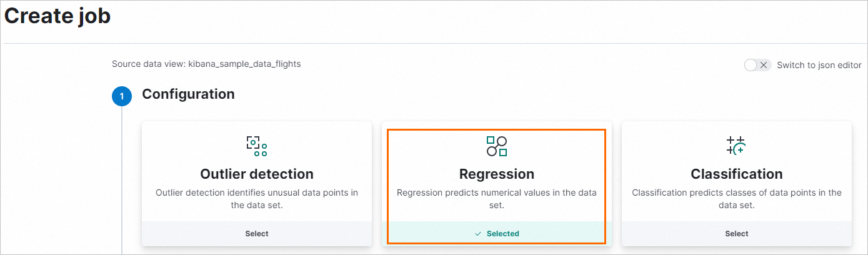
Task: Click the checkmark beside Selected
Action: (x=478, y=234)
